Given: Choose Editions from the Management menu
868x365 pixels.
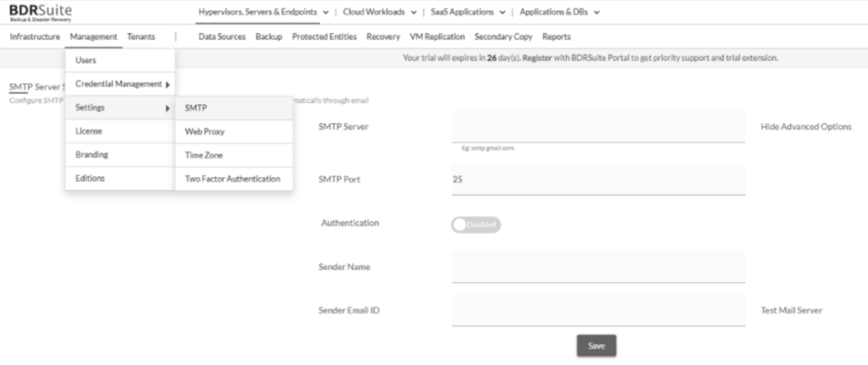Looking at the screenshot, I should (120, 178).
